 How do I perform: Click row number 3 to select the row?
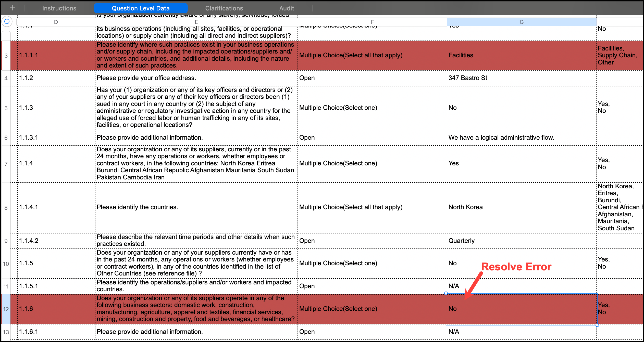(x=6, y=56)
